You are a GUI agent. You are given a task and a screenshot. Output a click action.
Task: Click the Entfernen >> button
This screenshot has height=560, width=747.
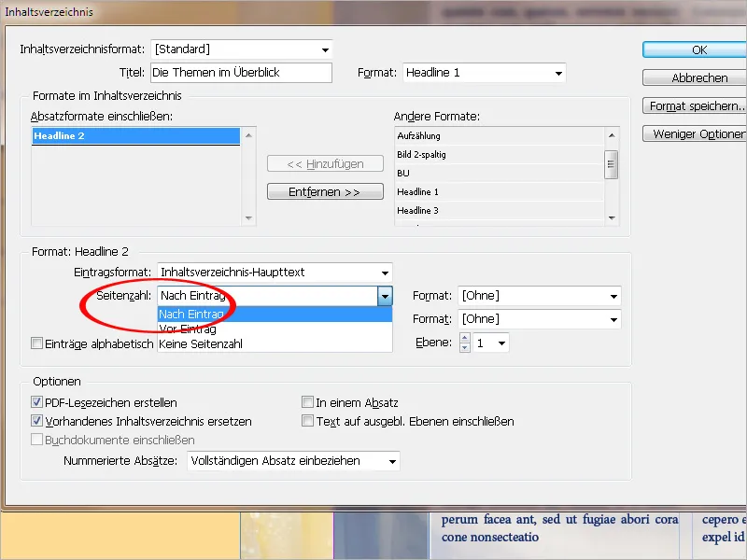pos(326,191)
